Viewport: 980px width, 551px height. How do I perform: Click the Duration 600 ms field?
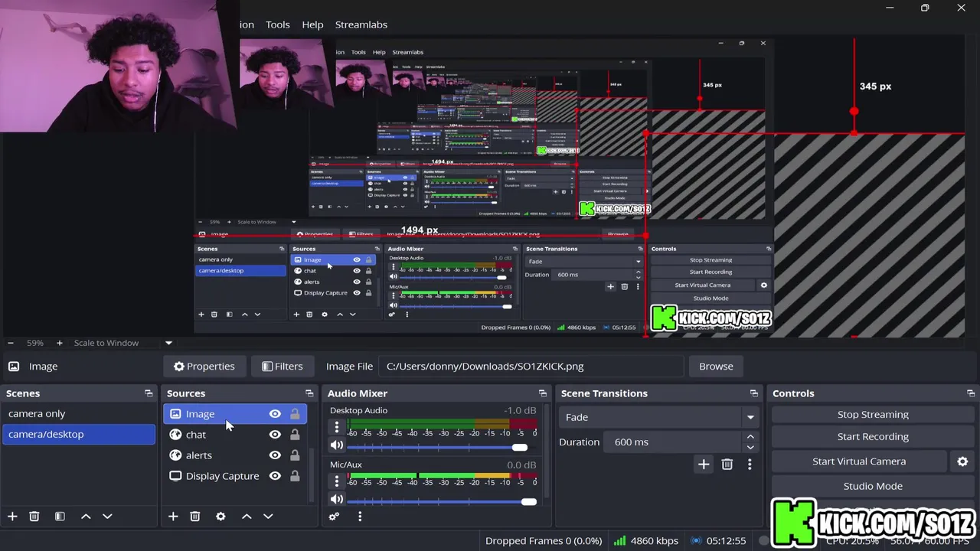point(675,442)
